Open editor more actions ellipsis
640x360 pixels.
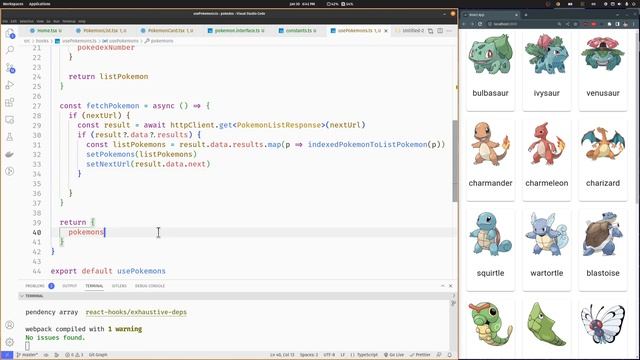449,31
